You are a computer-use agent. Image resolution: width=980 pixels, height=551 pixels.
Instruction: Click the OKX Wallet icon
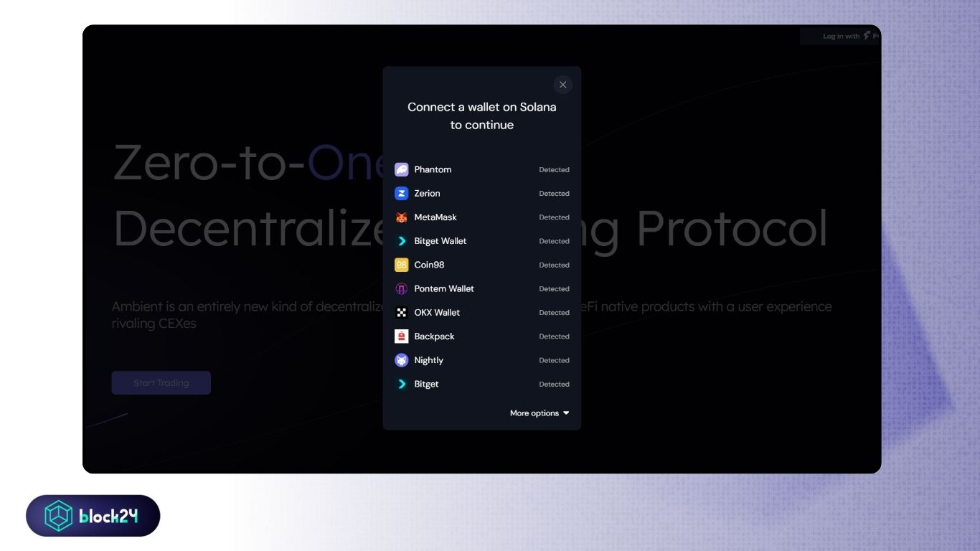(402, 313)
